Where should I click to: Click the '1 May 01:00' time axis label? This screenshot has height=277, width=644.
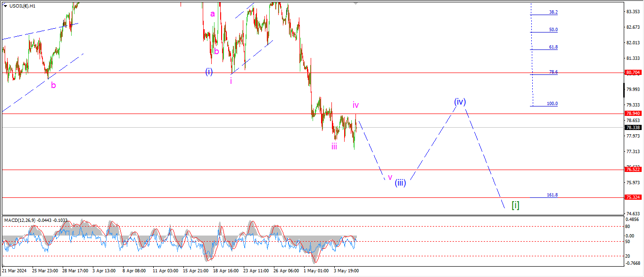316,271
